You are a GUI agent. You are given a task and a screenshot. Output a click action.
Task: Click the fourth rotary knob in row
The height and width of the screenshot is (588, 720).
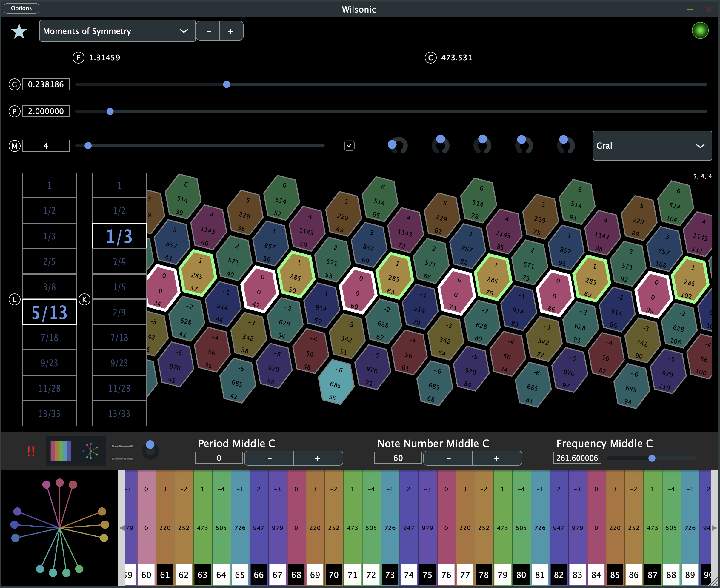click(524, 145)
